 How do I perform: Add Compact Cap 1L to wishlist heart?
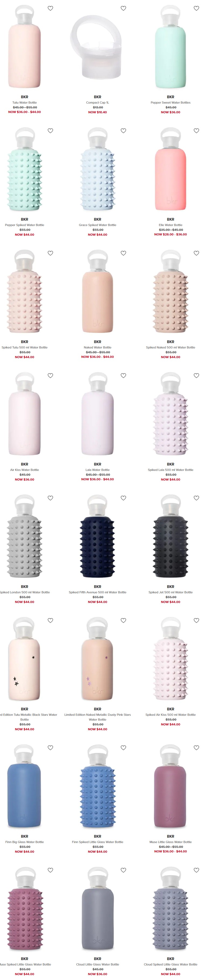pyautogui.click(x=123, y=8)
